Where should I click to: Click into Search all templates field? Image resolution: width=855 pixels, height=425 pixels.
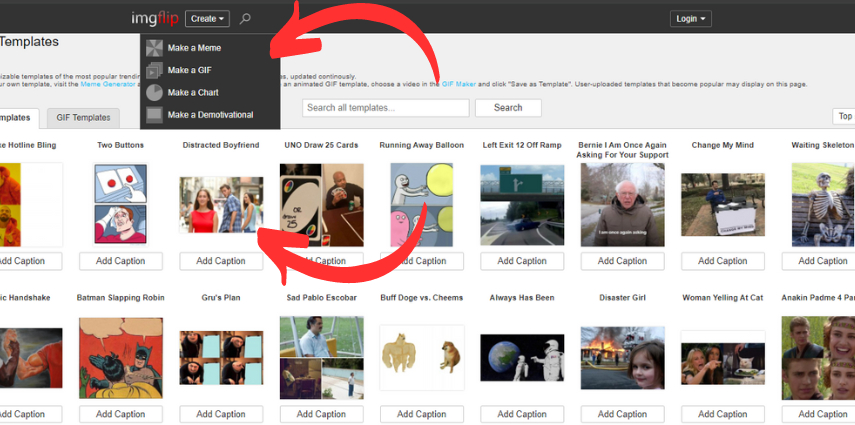[x=385, y=108]
